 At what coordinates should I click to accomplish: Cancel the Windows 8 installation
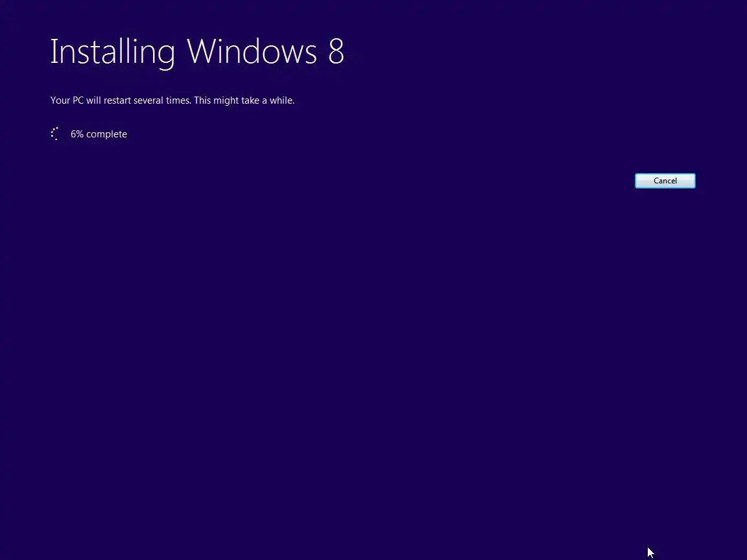pos(665,181)
